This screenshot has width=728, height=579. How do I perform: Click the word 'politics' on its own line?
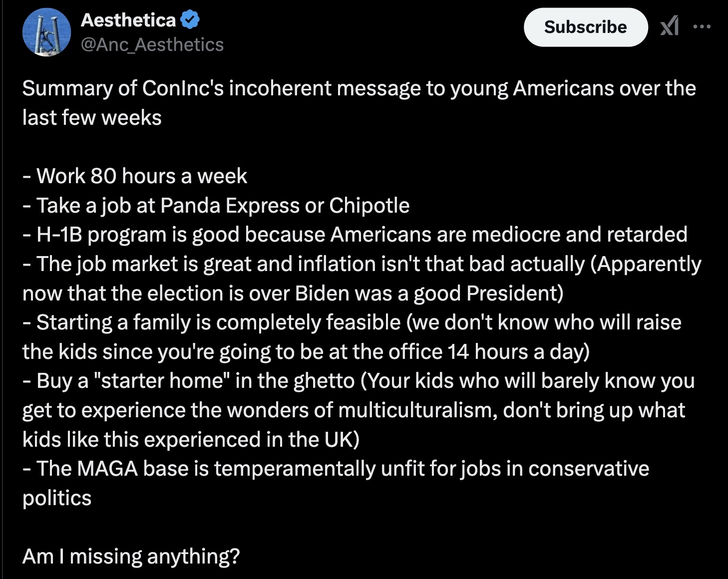click(57, 498)
